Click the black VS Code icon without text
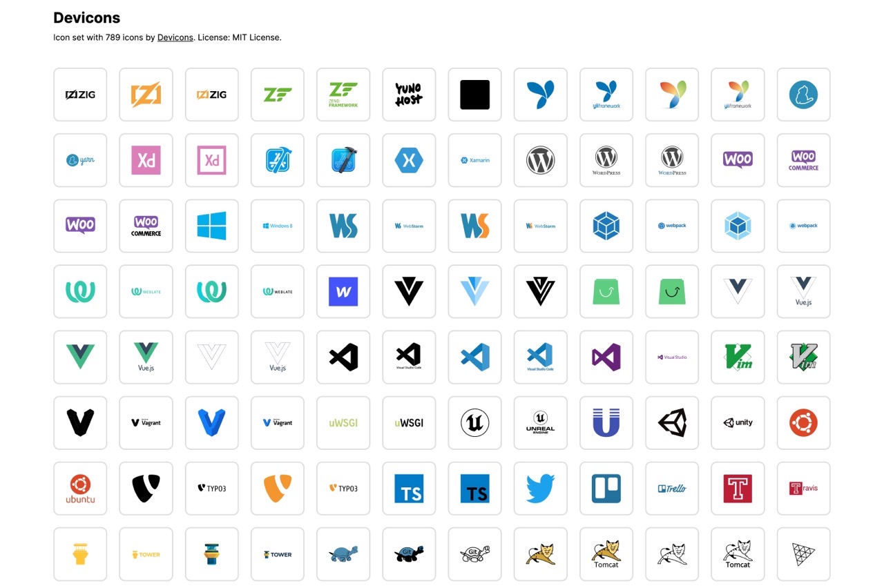 coord(343,357)
